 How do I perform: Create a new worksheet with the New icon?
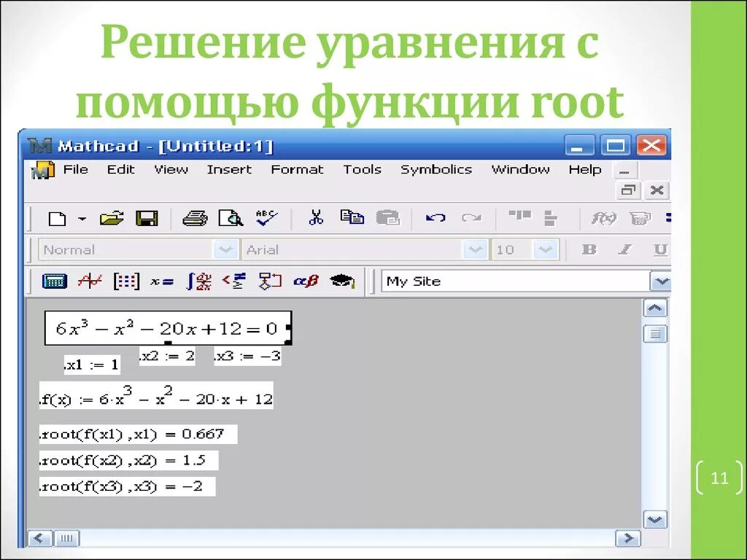[x=57, y=219]
